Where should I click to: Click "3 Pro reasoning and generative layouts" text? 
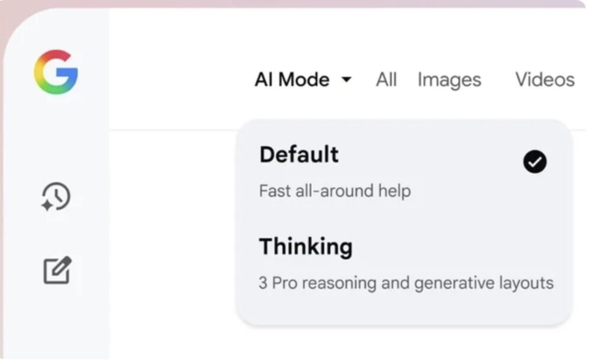tap(406, 283)
